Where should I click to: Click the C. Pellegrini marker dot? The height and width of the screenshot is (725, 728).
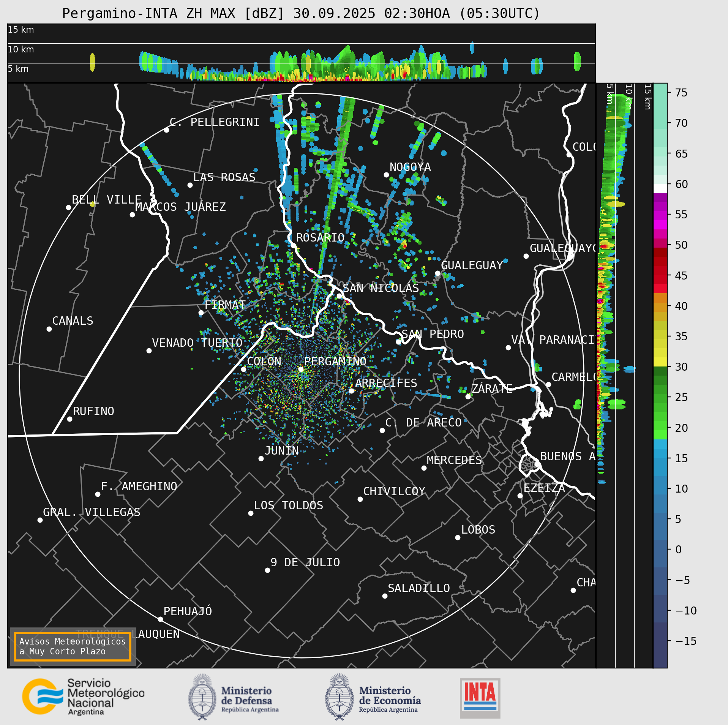coord(166,130)
